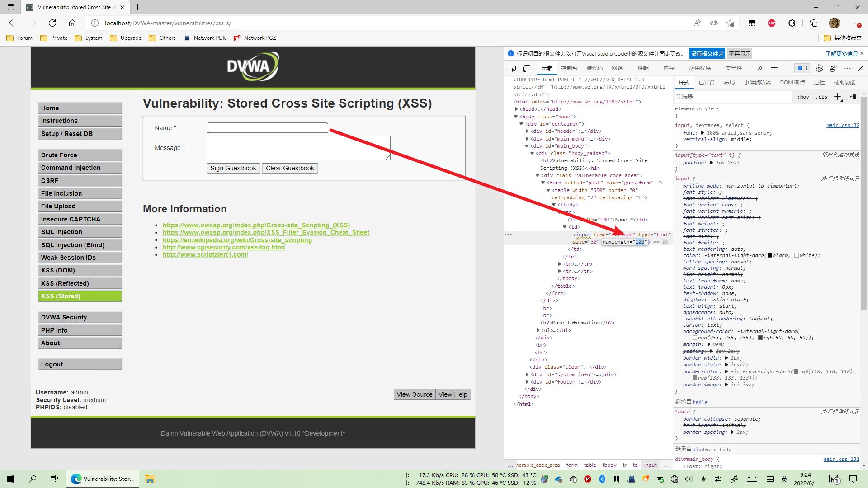Click the Name input field

(x=267, y=128)
